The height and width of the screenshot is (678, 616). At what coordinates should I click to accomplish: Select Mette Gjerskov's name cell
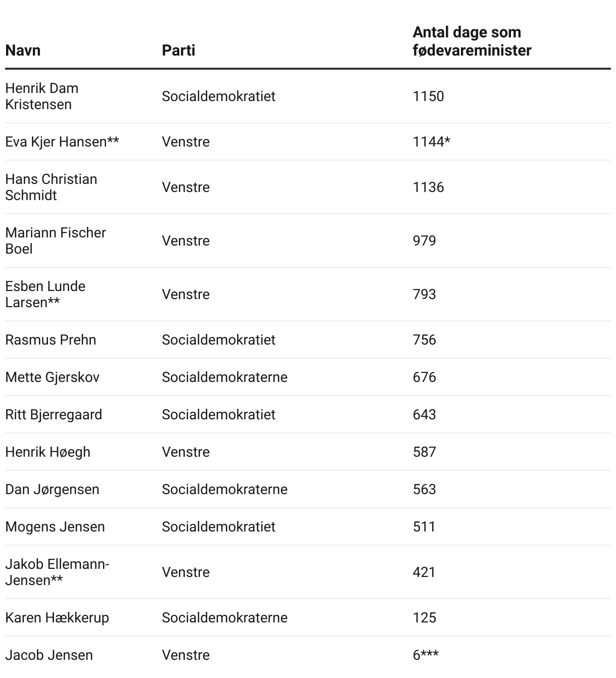pos(53,377)
